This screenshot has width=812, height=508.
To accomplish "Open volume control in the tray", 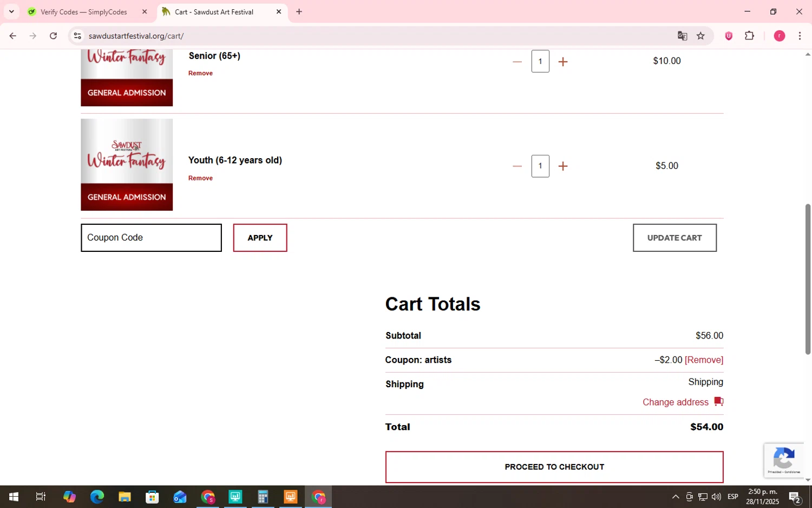I will 716,497.
